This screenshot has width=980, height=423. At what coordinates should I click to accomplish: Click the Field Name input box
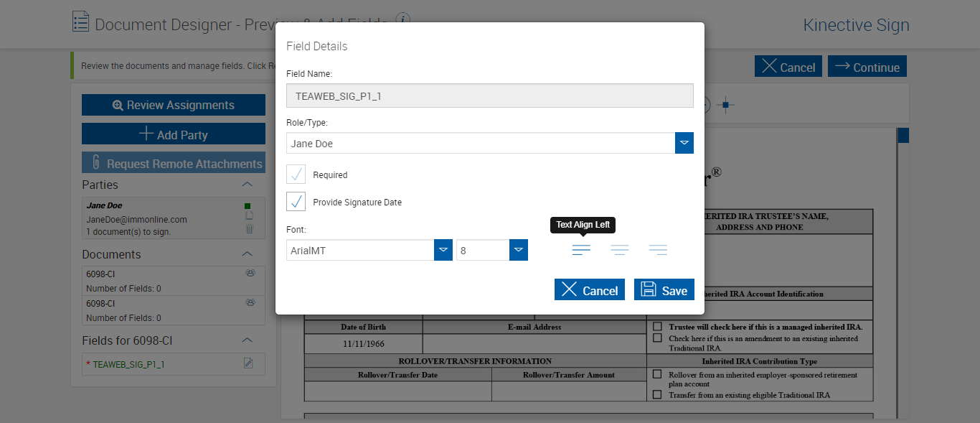coord(489,96)
